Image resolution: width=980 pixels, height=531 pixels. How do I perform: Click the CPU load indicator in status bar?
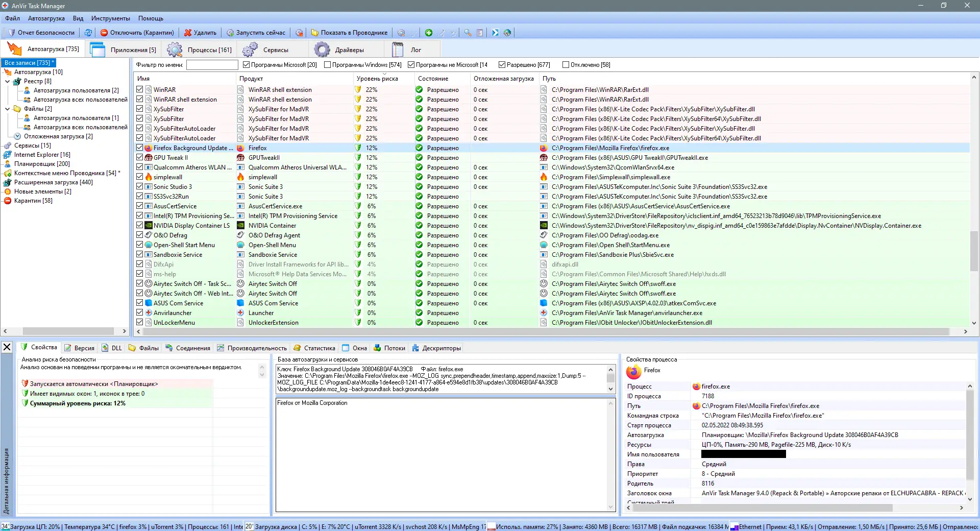point(5,526)
